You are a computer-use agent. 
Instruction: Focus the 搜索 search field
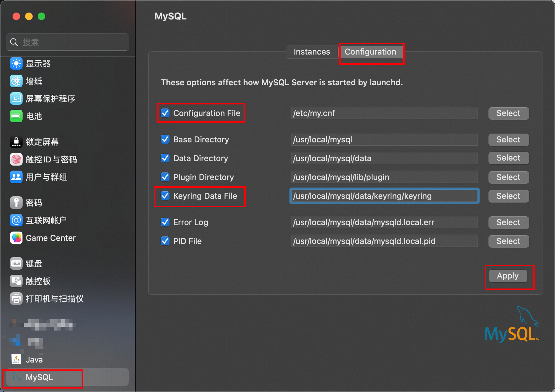coord(67,42)
